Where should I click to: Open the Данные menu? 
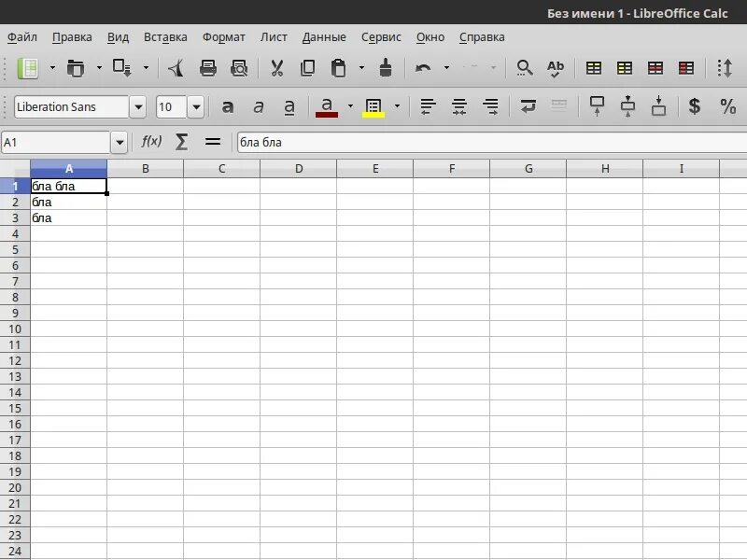pos(324,37)
